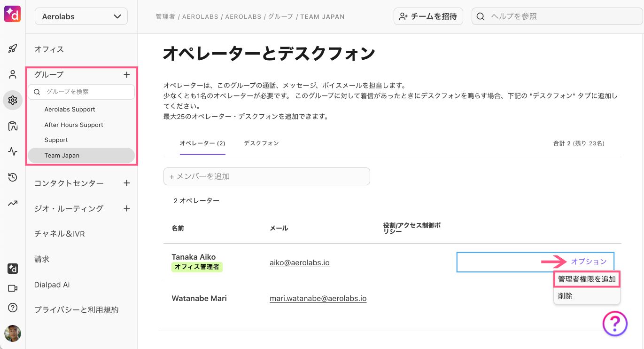Open プライバシーと利用規約 menu item

pos(77,310)
